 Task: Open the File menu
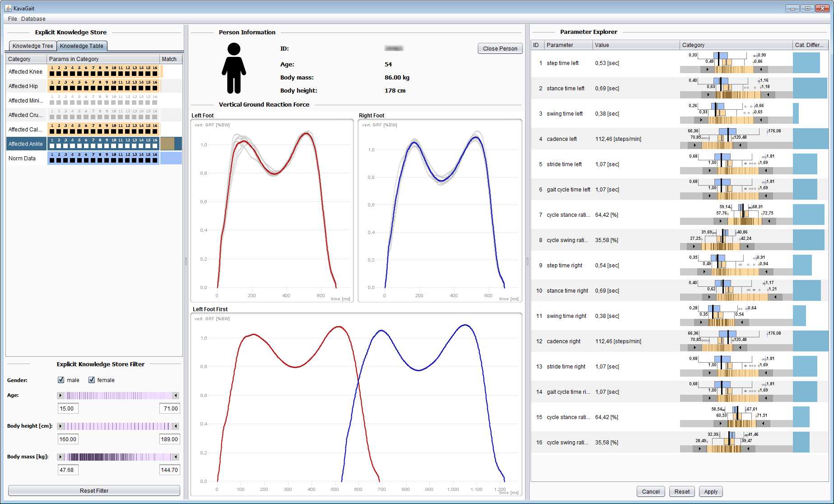click(12, 19)
